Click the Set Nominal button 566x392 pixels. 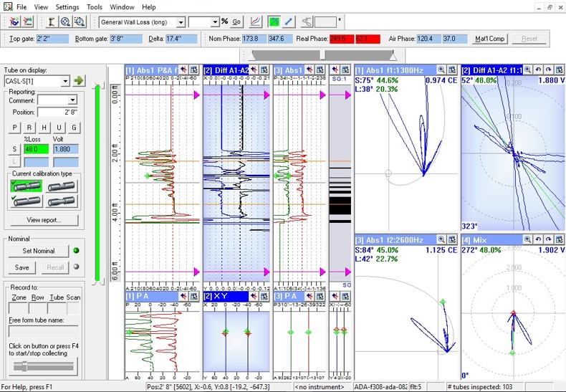pyautogui.click(x=39, y=251)
